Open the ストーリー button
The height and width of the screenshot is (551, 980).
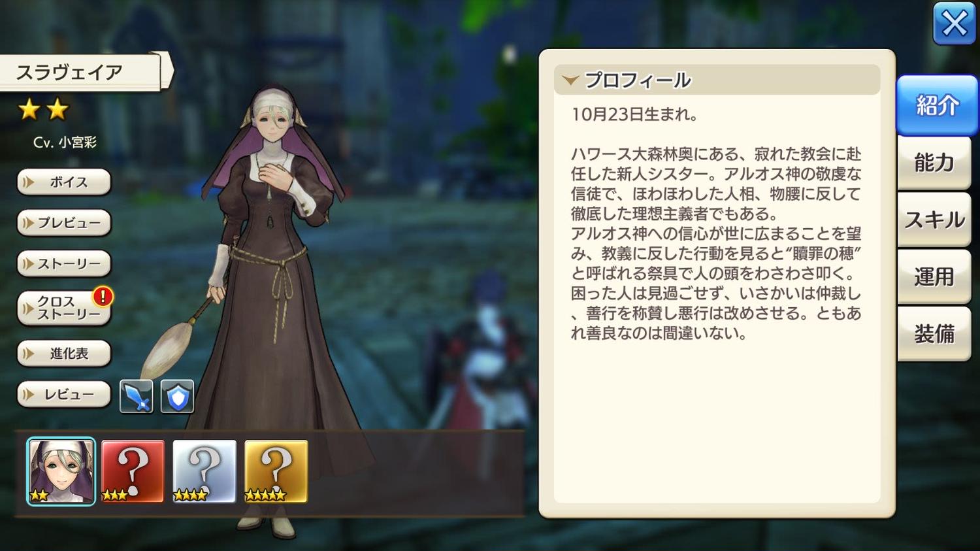(x=64, y=264)
